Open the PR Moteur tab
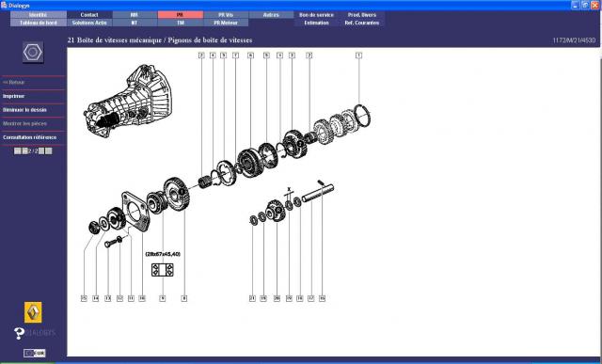Screen dimensions: 602x364 coord(226,23)
